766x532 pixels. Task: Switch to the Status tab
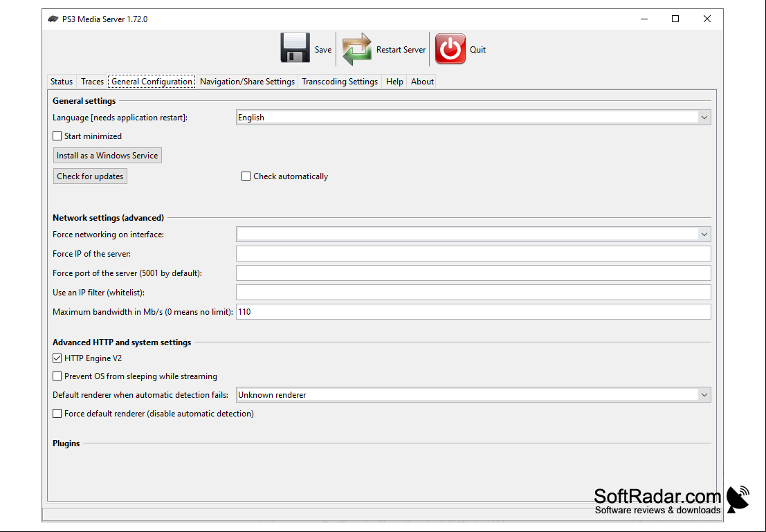[x=62, y=82]
